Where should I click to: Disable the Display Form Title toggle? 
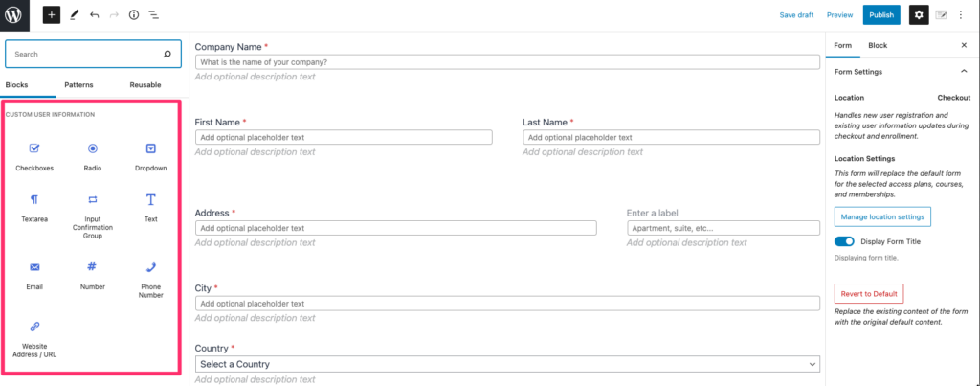[844, 241]
